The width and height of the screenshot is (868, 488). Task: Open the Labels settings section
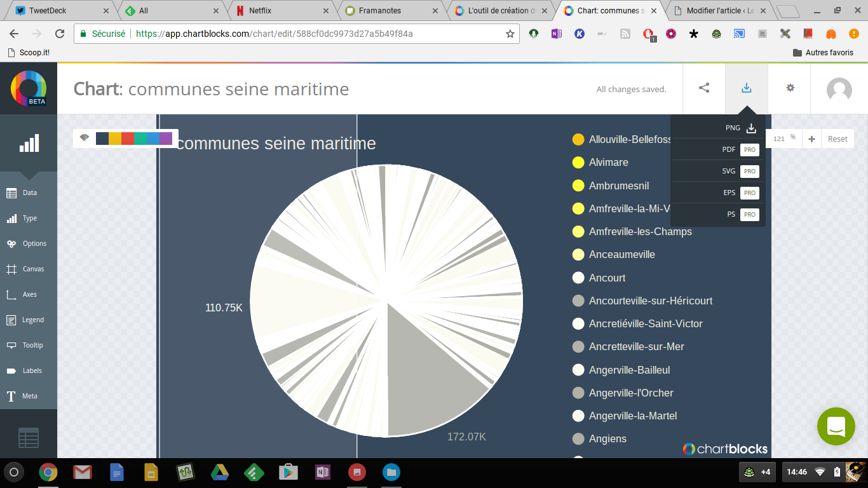pos(29,370)
